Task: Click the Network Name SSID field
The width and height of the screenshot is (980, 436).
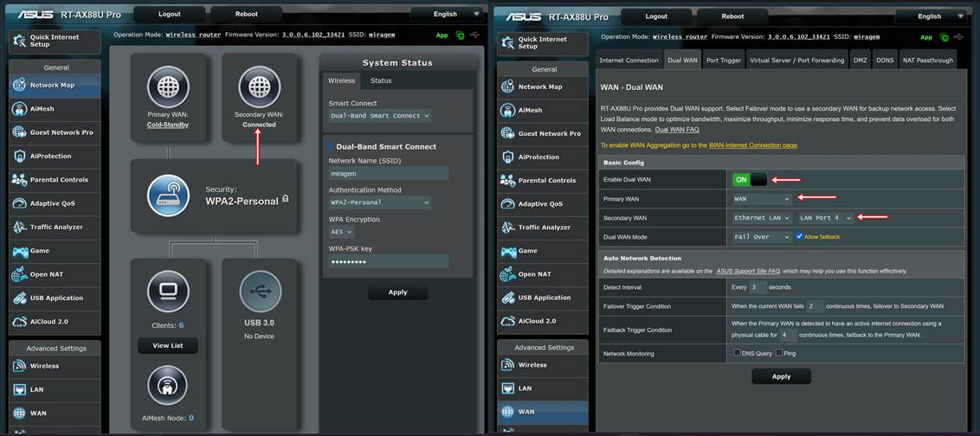Action: pos(388,173)
